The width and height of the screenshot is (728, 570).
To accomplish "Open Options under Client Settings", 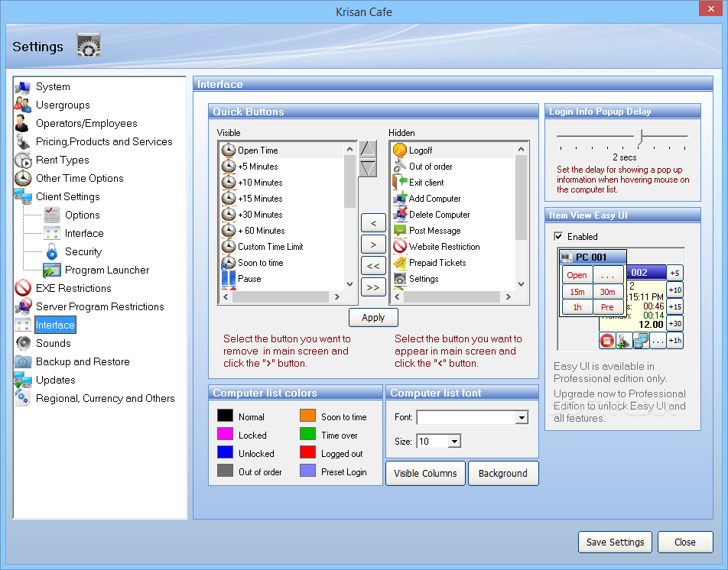I will click(x=82, y=215).
